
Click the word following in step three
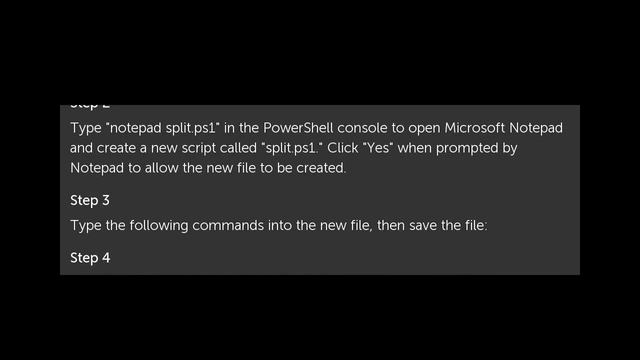pos(159,226)
